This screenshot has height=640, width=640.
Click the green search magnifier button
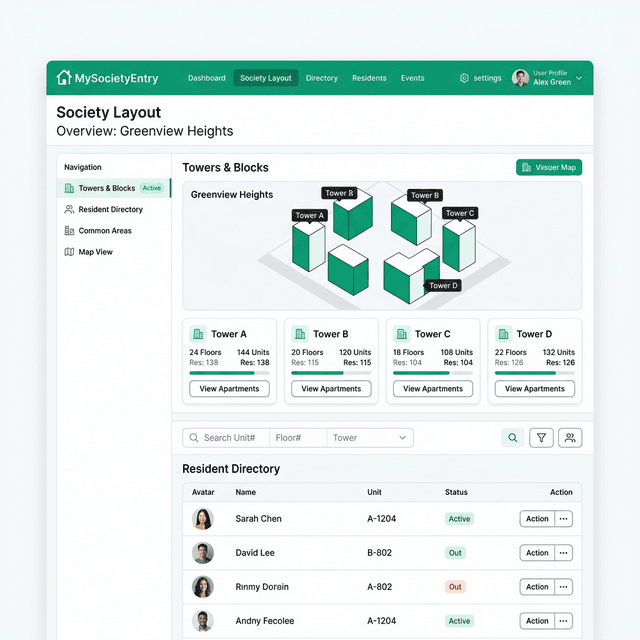click(513, 438)
